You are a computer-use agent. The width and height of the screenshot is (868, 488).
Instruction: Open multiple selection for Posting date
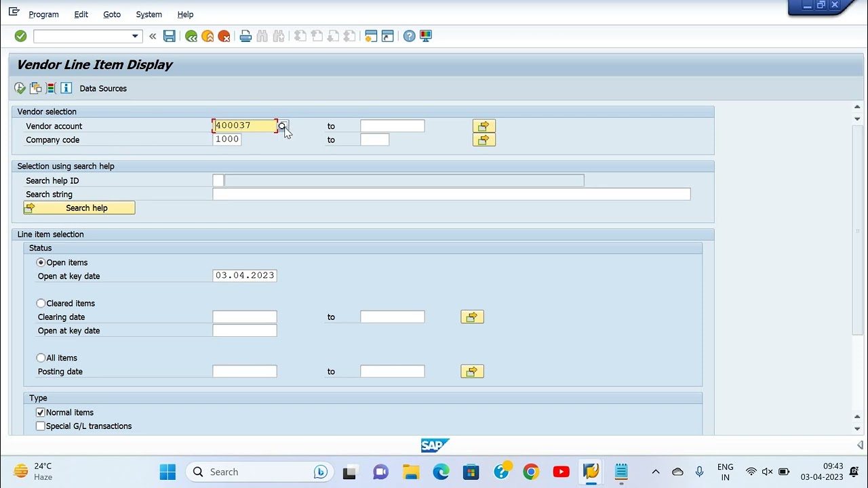(472, 371)
